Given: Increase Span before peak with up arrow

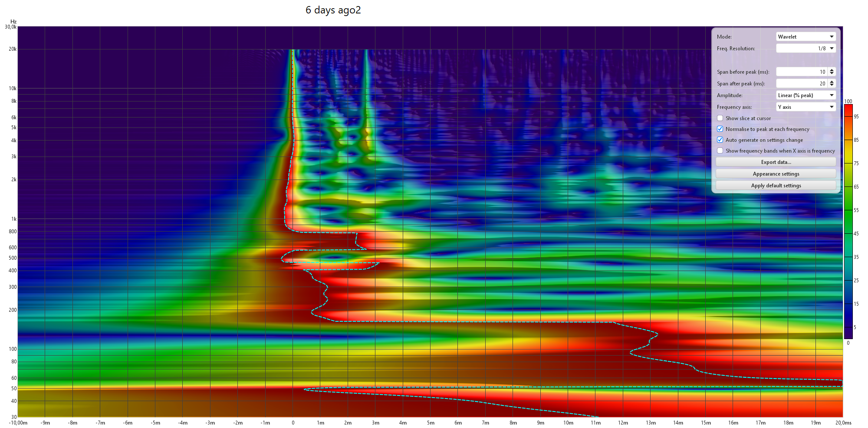Looking at the screenshot, I should (832, 70).
